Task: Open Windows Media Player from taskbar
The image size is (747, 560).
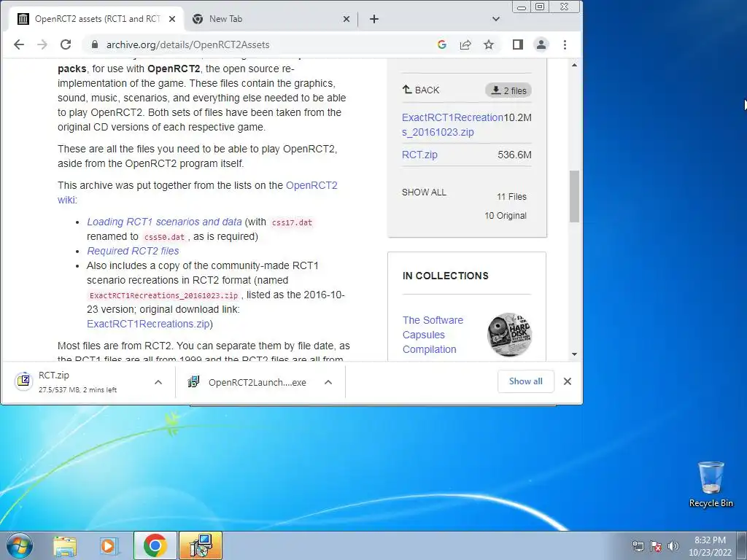Action: pos(109,545)
